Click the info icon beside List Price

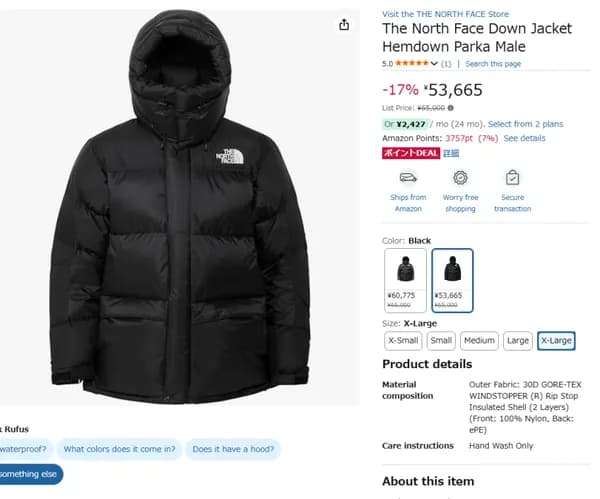pyautogui.click(x=451, y=108)
